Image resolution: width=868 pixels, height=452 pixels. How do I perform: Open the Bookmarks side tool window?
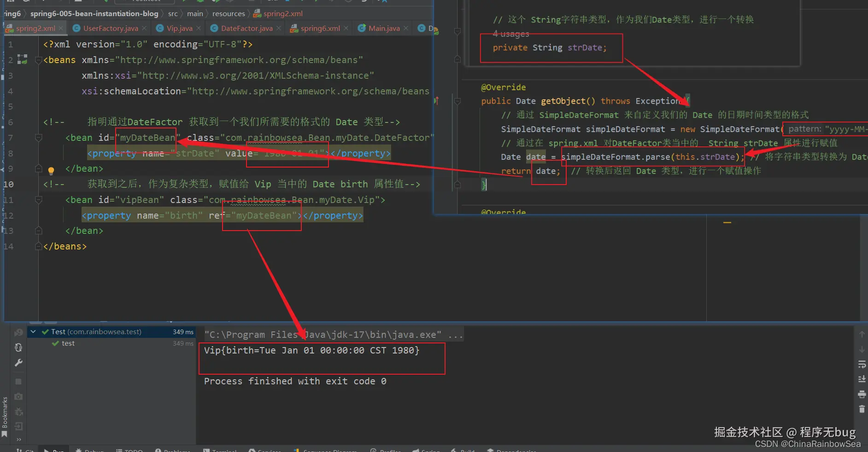[5, 412]
